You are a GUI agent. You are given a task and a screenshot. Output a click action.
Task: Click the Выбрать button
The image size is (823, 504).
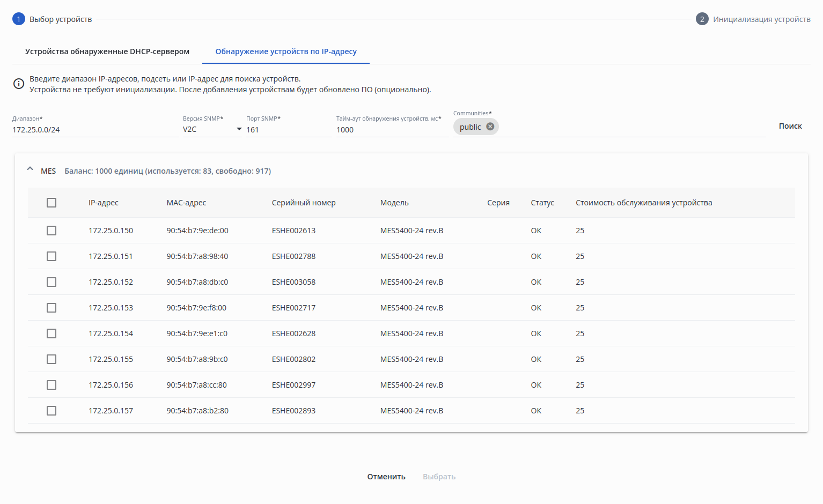(x=439, y=477)
